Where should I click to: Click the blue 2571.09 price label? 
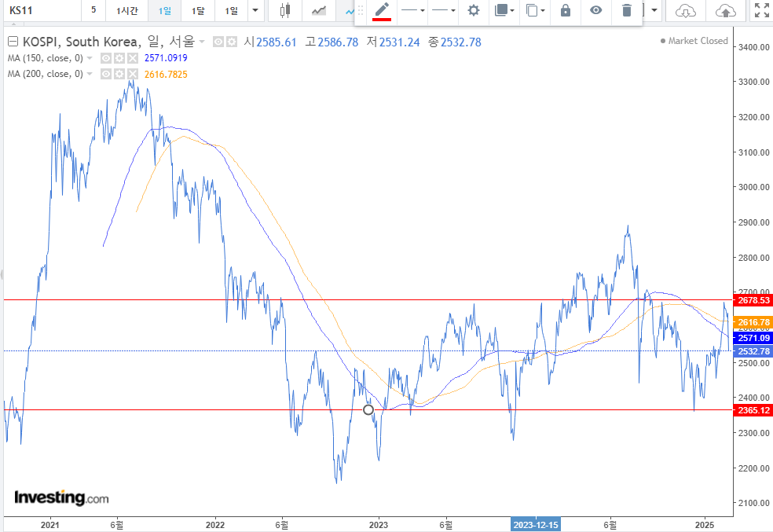(x=753, y=338)
